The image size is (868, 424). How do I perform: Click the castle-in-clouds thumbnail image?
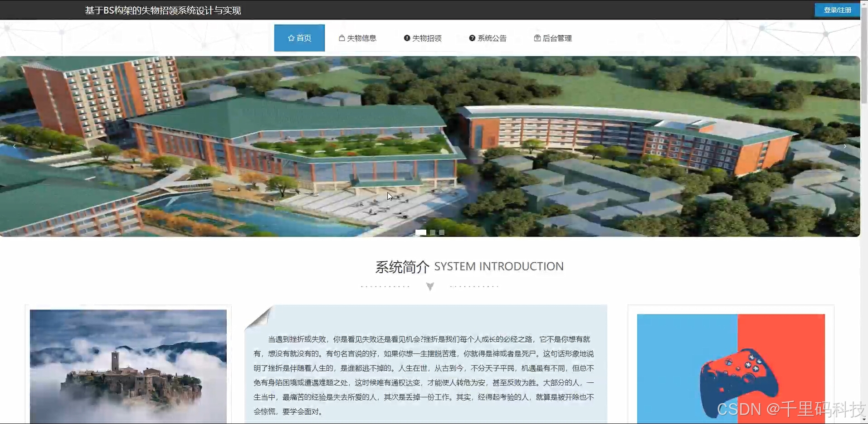point(128,366)
